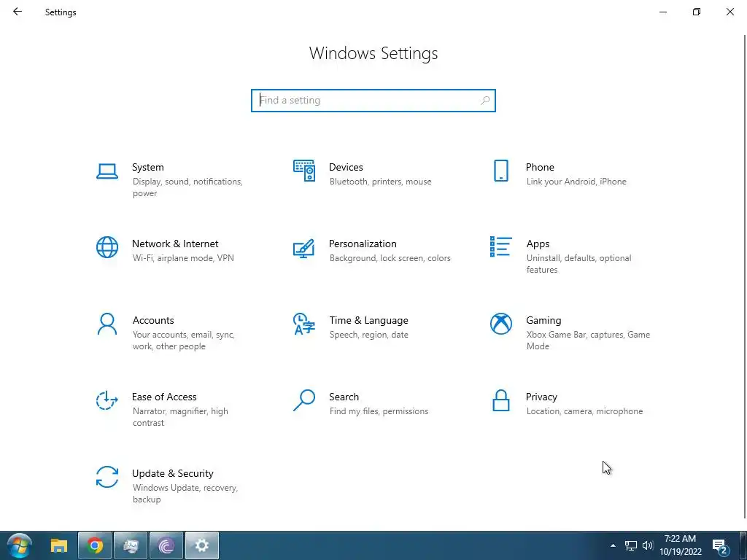Screen dimensions: 747x560
Task: Open the Accounts settings link
Action: click(x=153, y=321)
